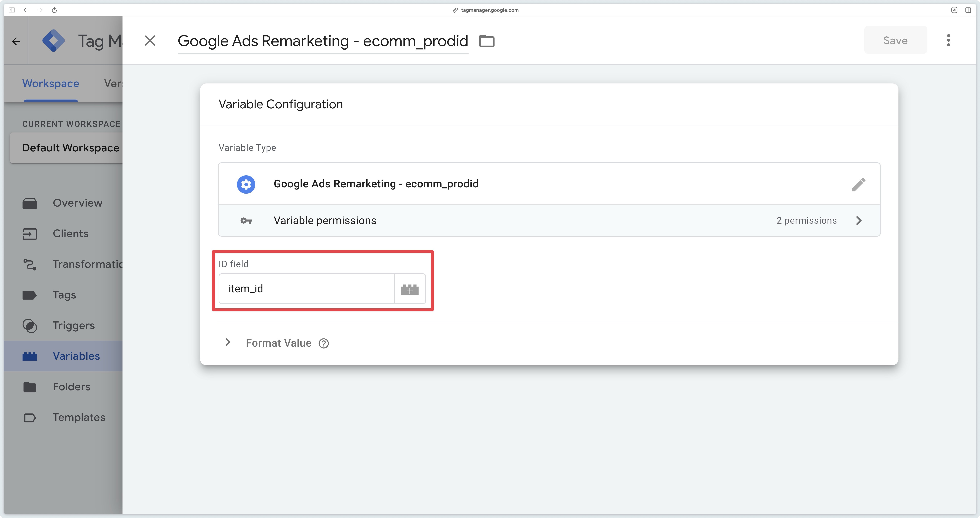
Task: Click the Tag Manager logo
Action: 53,41
